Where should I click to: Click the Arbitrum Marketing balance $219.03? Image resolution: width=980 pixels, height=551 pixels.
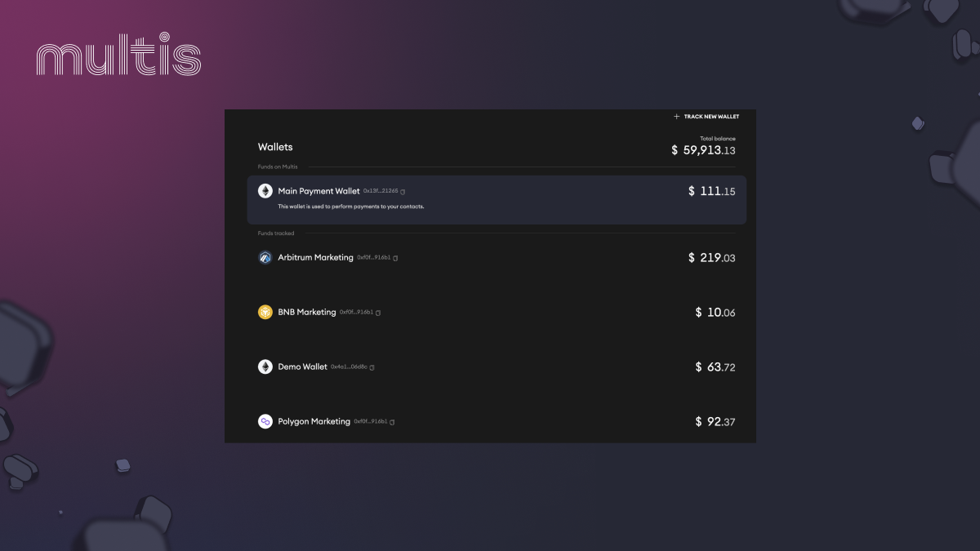coord(712,258)
